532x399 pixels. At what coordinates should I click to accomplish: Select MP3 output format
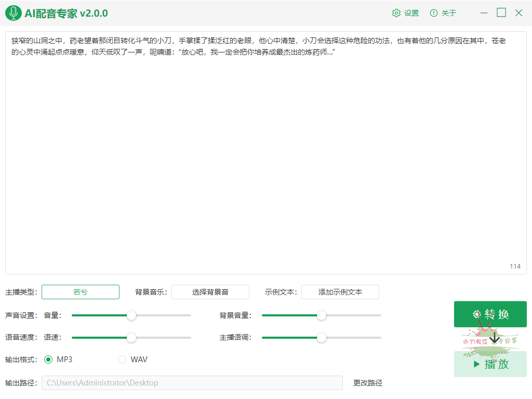coord(49,360)
